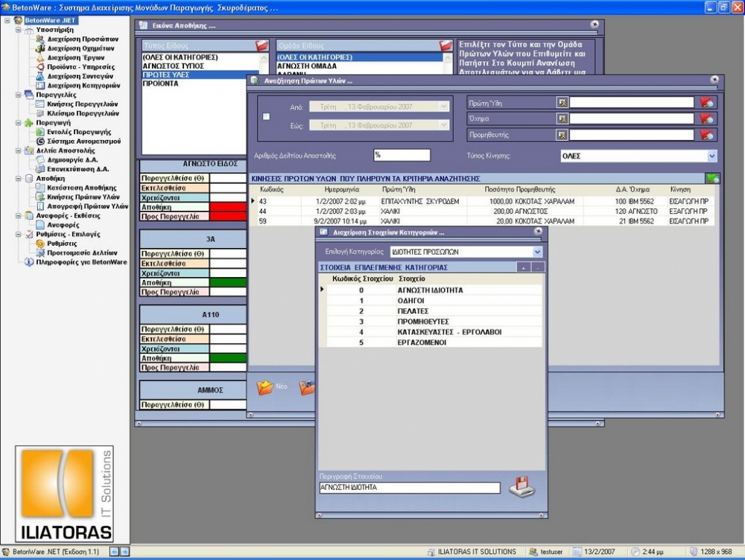Select ΠΡΩΤΕΣ ΥΛΕΣ in Τύπος Είδους list

200,74
